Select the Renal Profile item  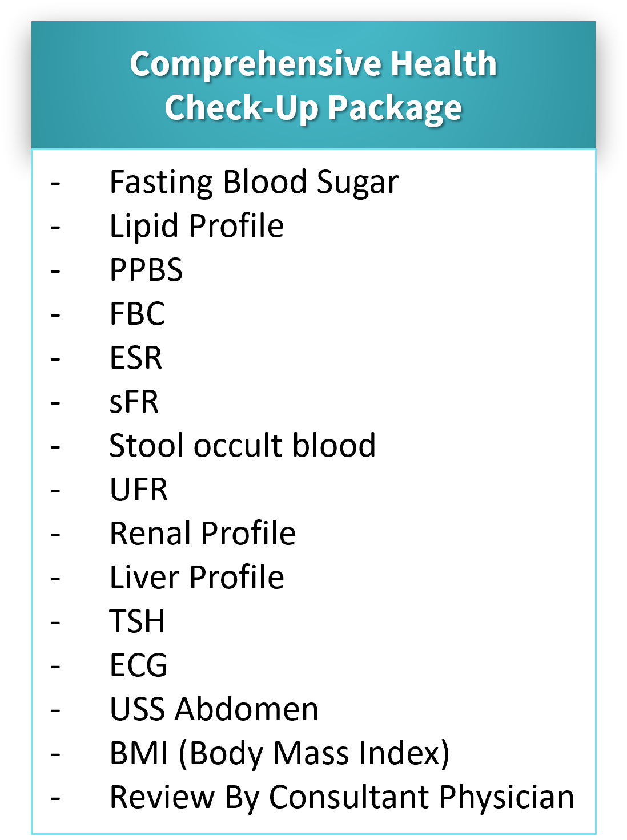point(203,533)
